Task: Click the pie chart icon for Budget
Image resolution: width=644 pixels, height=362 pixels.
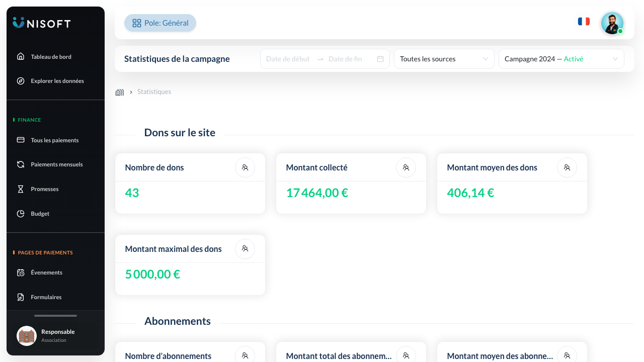Action: [x=21, y=214]
